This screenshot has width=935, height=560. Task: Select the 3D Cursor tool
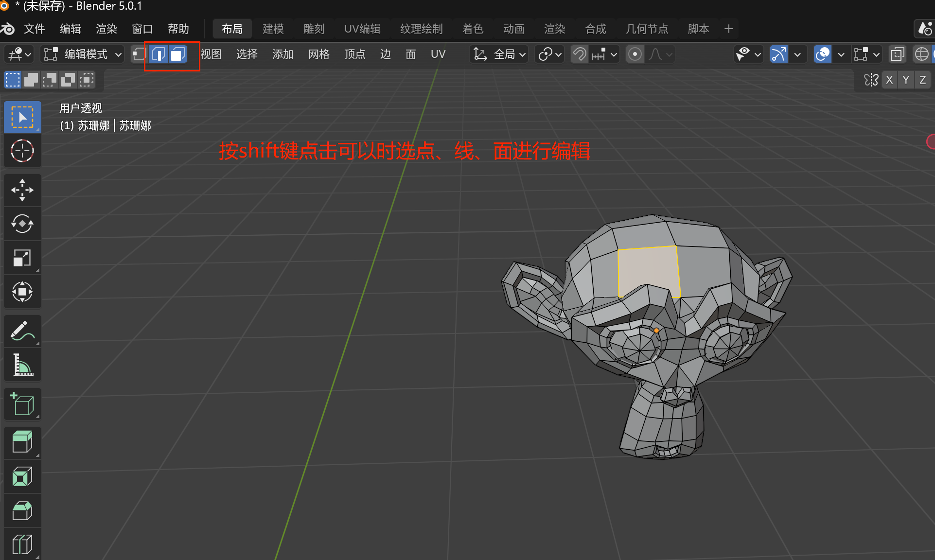(22, 151)
